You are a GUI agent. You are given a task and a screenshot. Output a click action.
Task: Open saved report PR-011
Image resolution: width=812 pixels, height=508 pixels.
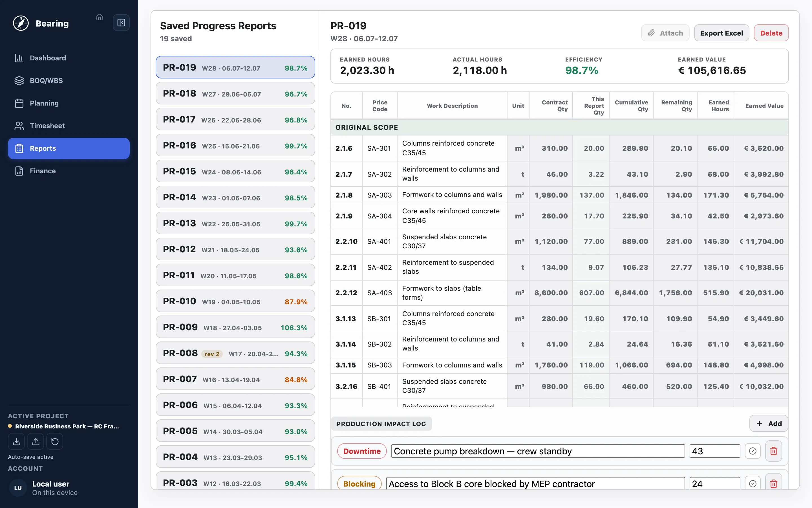pyautogui.click(x=235, y=275)
